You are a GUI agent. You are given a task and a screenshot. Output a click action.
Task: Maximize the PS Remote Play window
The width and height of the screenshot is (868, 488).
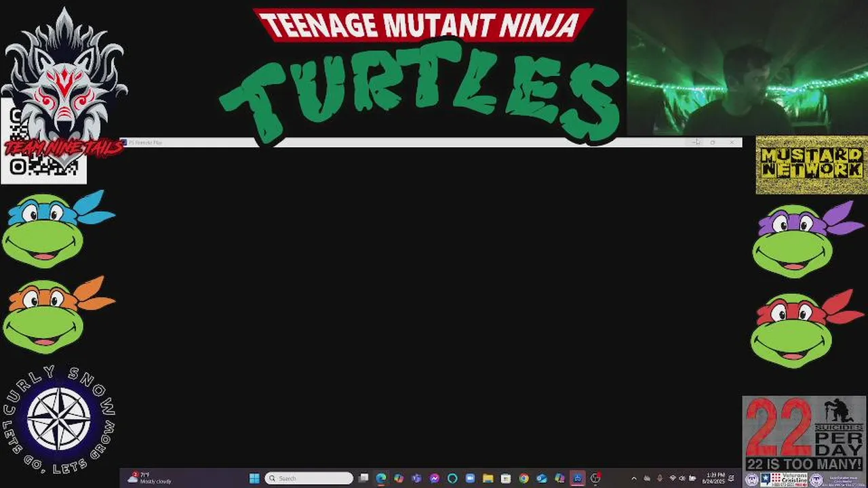coord(713,142)
